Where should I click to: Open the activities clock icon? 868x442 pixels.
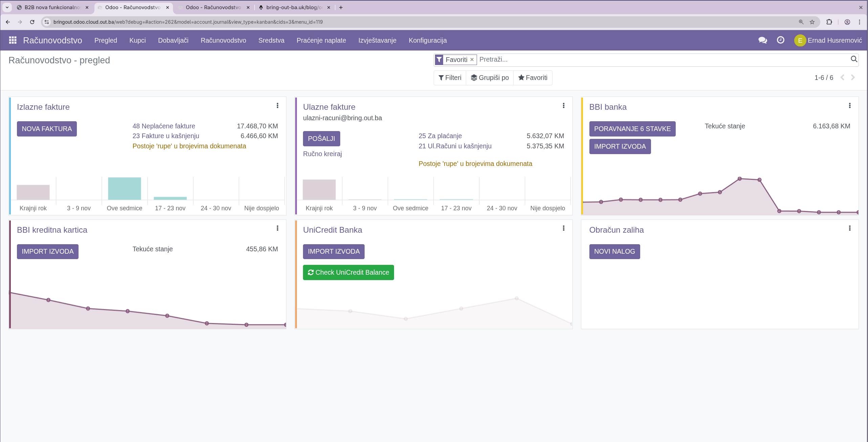[780, 40]
